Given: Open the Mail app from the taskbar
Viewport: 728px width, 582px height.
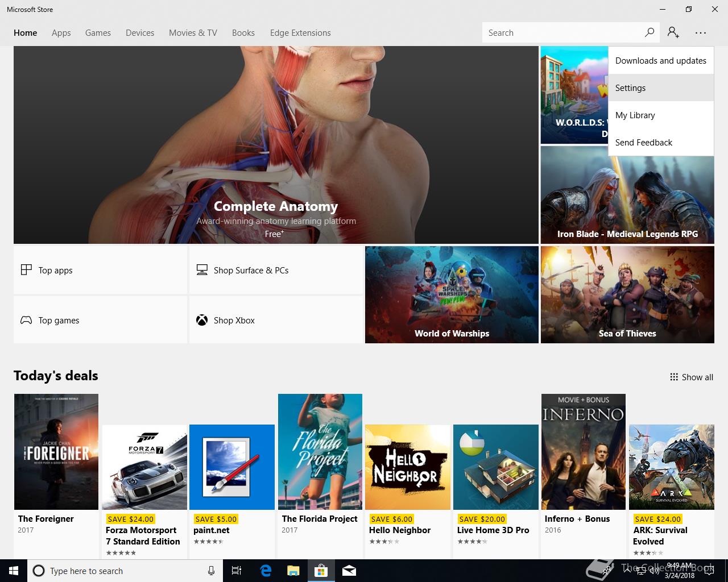Looking at the screenshot, I should [x=349, y=571].
